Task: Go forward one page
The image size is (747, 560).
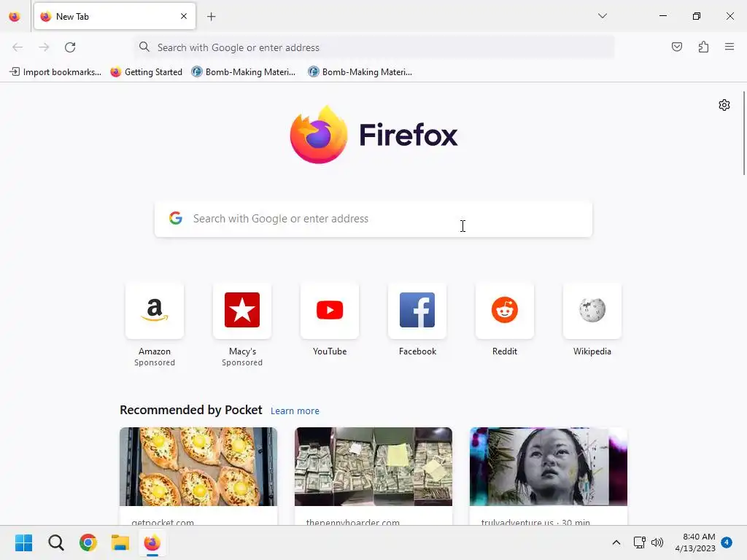Action: pos(44,47)
